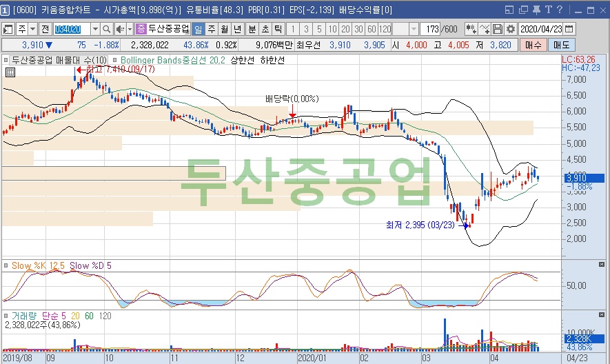Select interval 60 button
Viewport: 610px width, 364px height.
point(372,29)
